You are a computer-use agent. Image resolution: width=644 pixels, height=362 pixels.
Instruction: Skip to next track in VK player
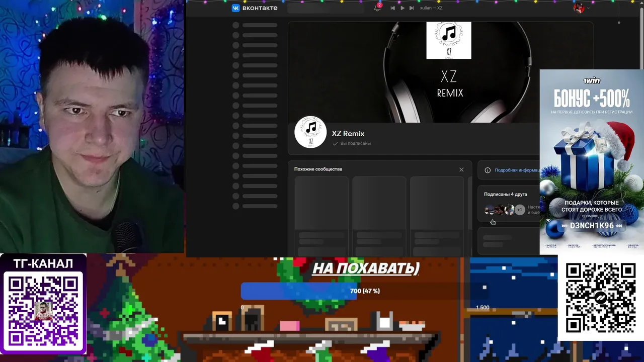click(x=411, y=8)
